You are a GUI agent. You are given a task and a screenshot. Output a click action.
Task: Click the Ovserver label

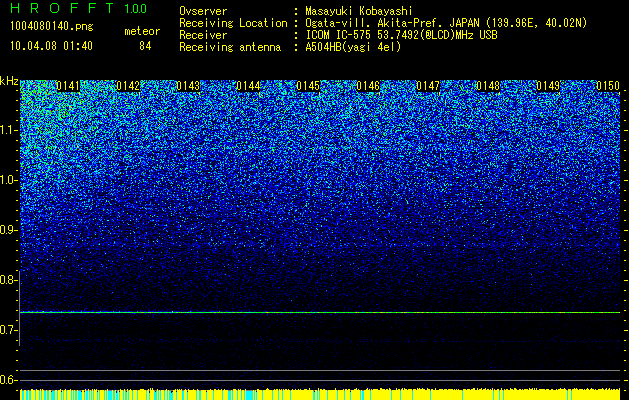pyautogui.click(x=203, y=11)
